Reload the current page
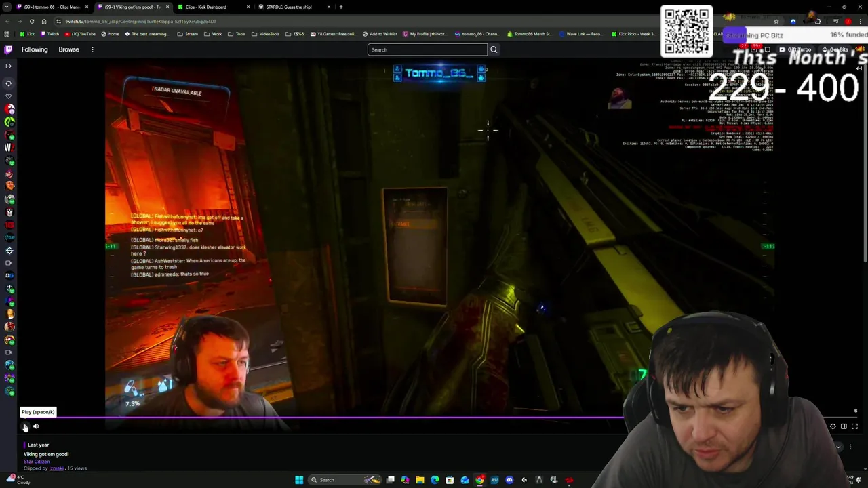The width and height of the screenshot is (868, 488). pyautogui.click(x=31, y=21)
